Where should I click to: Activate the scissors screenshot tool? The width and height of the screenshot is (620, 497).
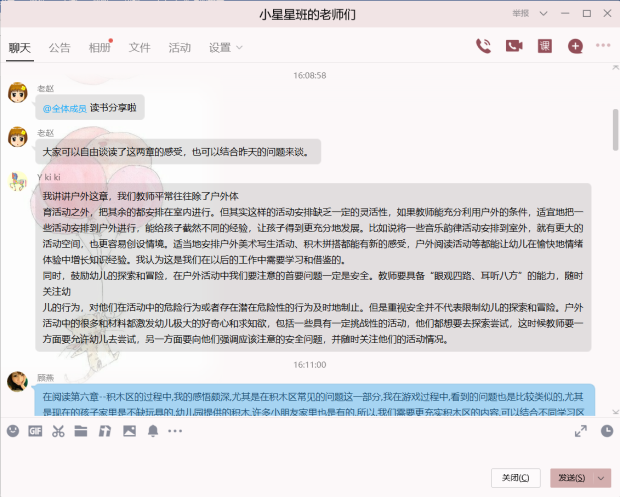tap(58, 431)
